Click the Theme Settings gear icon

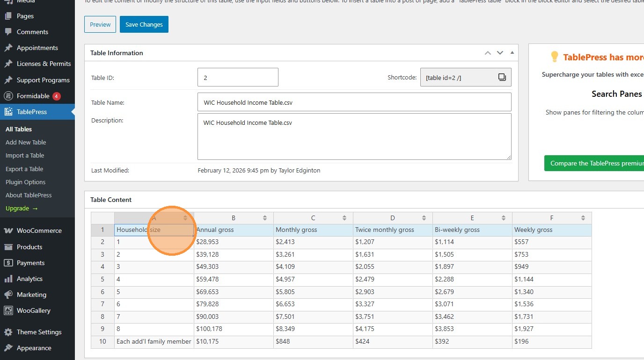tap(8, 332)
